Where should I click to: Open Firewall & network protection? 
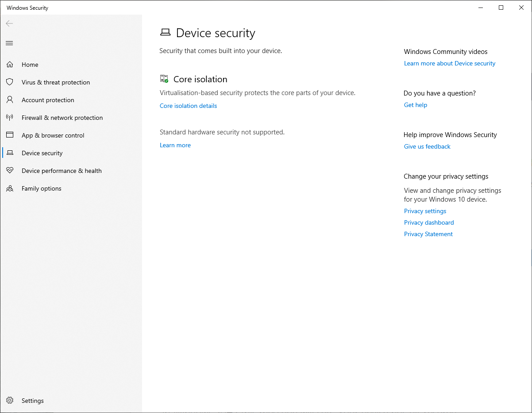[x=71, y=118]
